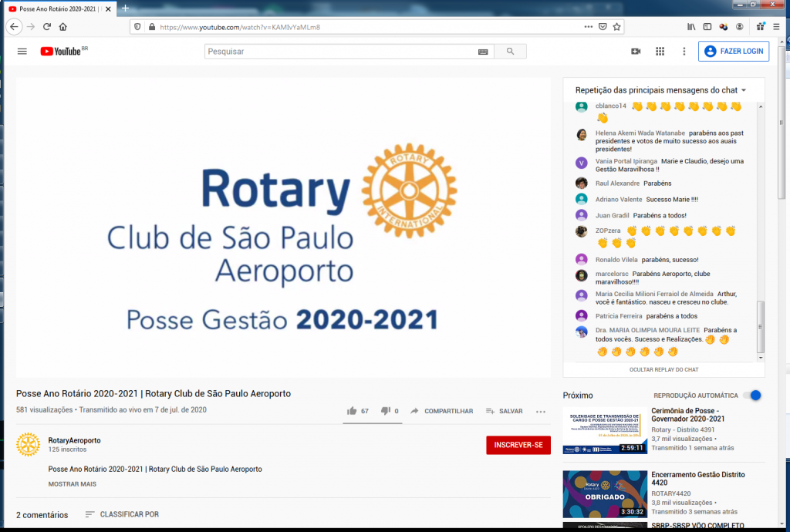Open the three-dot settings menu near login
This screenshot has height=532, width=790.
point(684,52)
